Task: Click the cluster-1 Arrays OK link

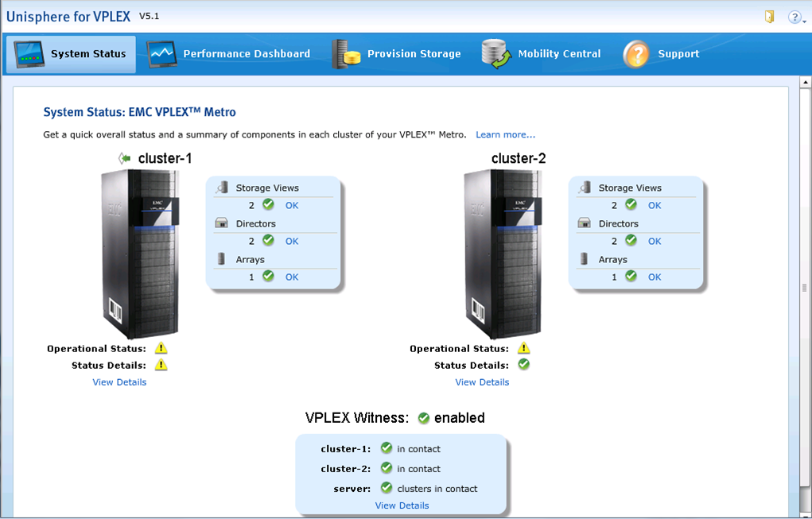Action: tap(292, 277)
